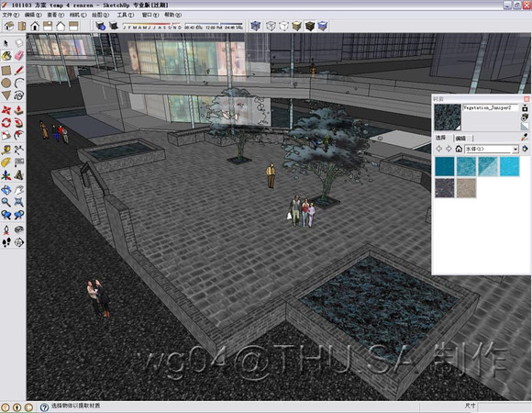Open the 窗口 menu
Viewport: 532px width, 413px height.
tap(150, 15)
